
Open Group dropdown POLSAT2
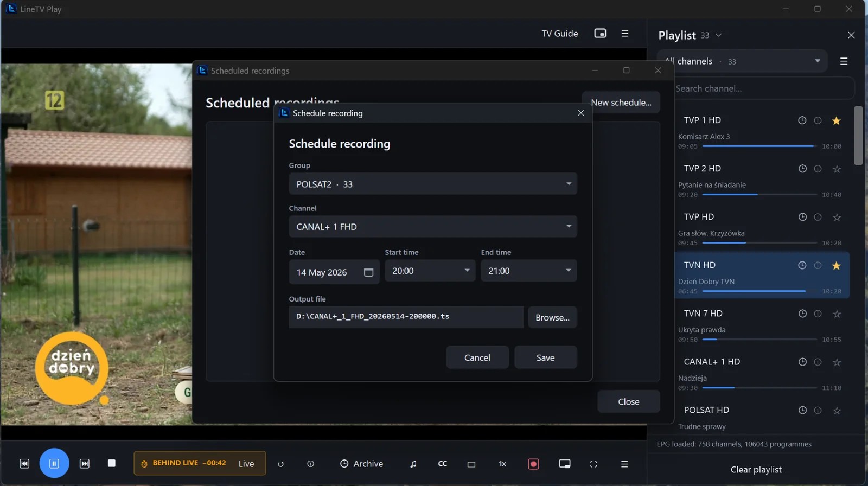(x=433, y=184)
